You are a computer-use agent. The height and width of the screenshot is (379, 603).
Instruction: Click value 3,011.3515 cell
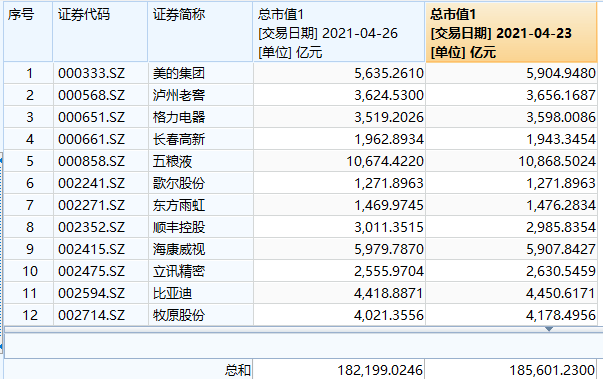tap(339, 227)
